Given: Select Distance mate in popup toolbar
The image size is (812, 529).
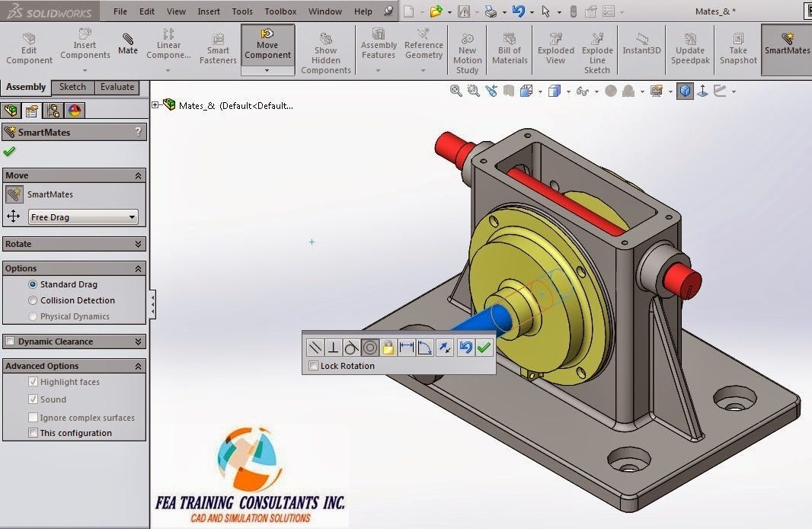Looking at the screenshot, I should tap(407, 347).
